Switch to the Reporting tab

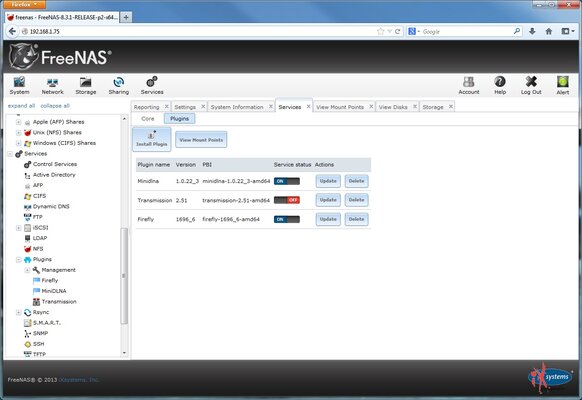146,107
